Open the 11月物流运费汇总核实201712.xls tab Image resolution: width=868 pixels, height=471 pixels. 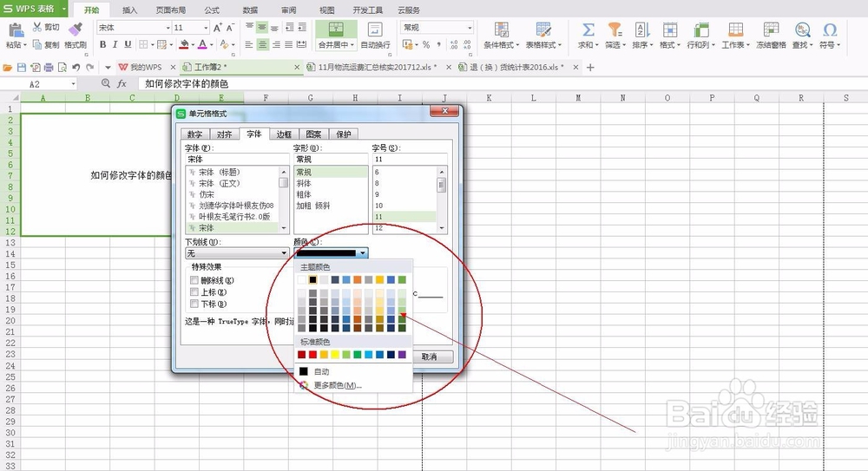(378, 67)
